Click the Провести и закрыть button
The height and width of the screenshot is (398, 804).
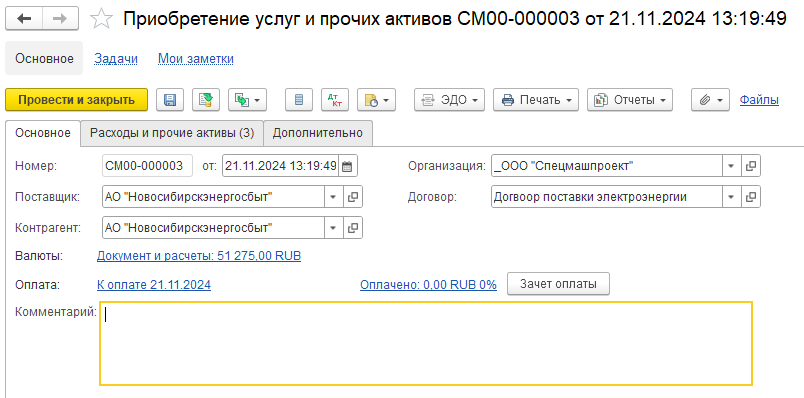click(x=76, y=100)
